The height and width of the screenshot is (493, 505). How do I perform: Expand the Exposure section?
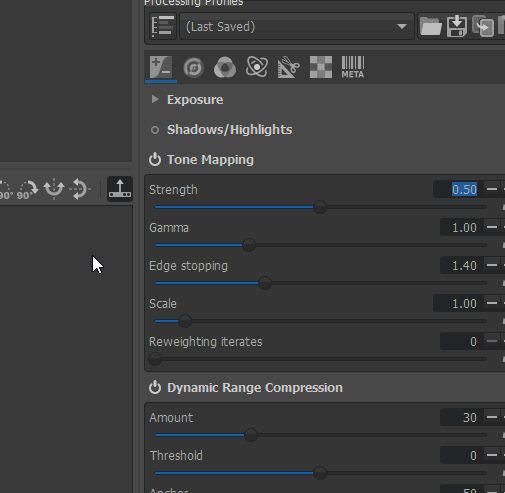pos(155,99)
